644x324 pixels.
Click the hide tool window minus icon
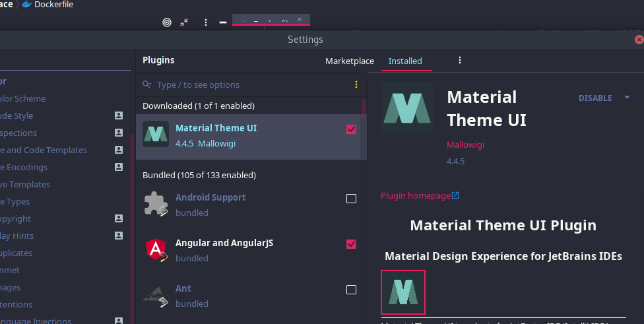click(223, 22)
